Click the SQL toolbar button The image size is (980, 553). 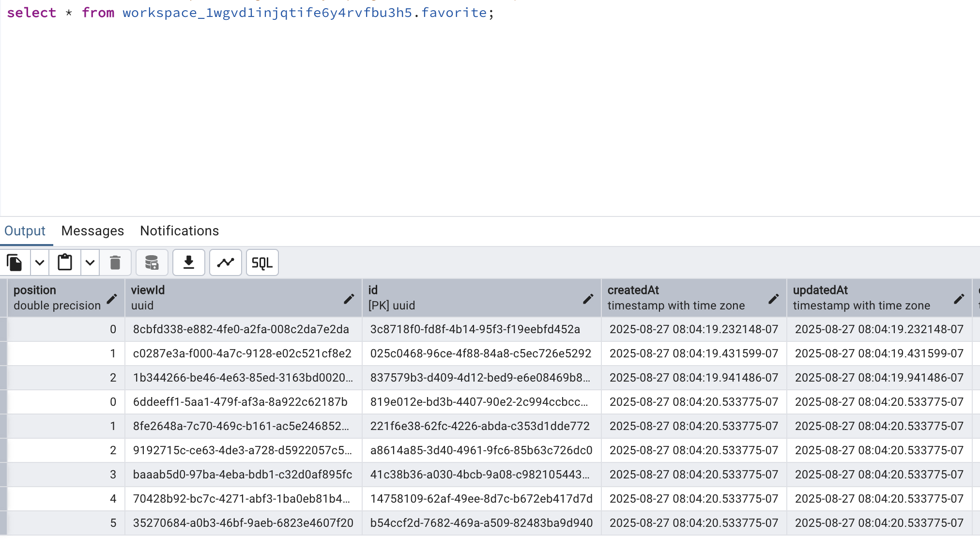point(262,263)
